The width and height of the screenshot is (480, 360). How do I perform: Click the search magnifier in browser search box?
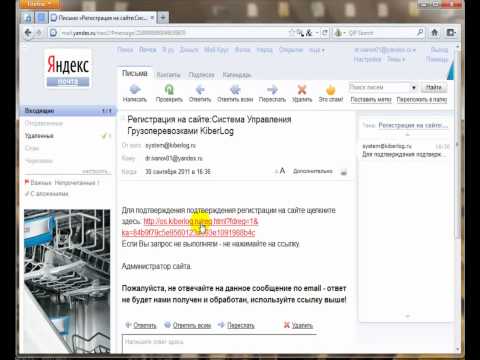(x=420, y=32)
